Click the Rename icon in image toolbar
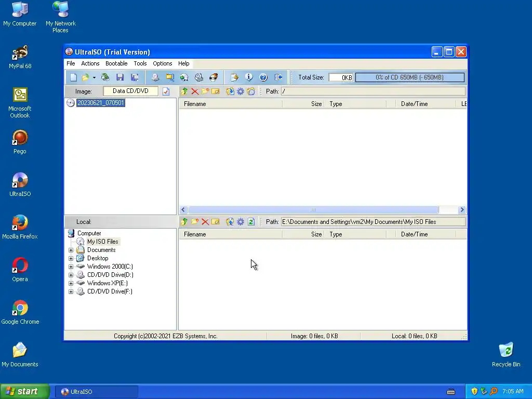The width and height of the screenshot is (532, 399). click(x=216, y=91)
